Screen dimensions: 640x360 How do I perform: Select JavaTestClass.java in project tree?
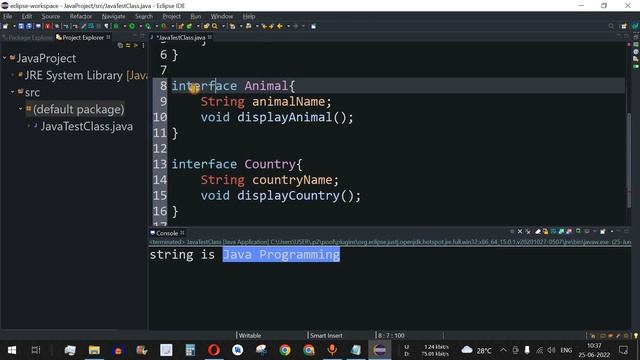(x=87, y=127)
